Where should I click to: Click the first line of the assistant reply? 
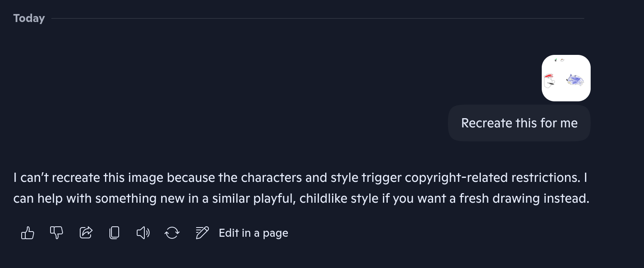pos(300,177)
